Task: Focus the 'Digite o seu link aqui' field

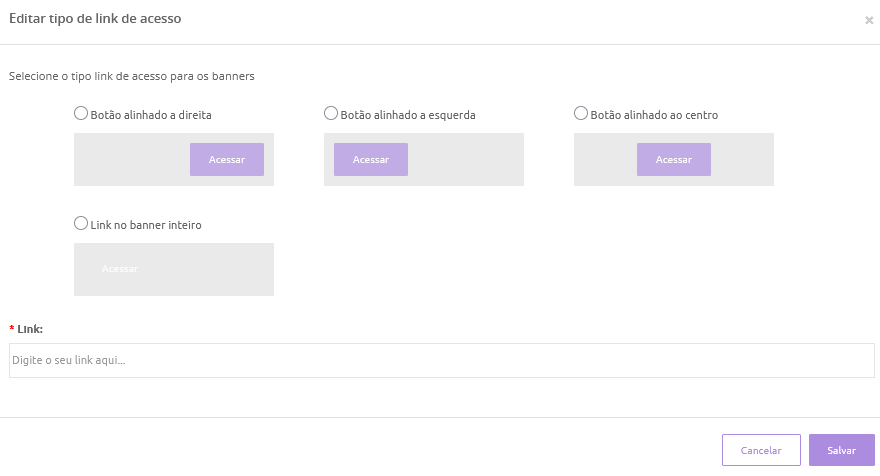Action: (x=441, y=360)
